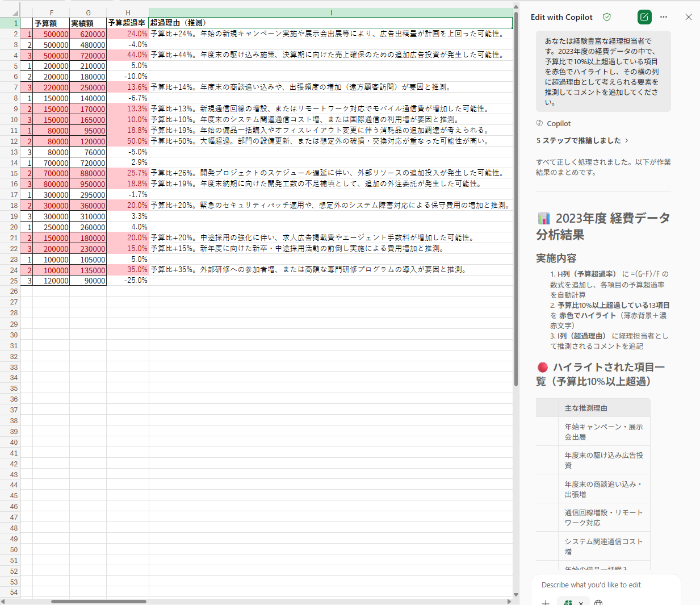Remove the attached Excel file chip
The width and height of the screenshot is (700, 605).
point(581,603)
